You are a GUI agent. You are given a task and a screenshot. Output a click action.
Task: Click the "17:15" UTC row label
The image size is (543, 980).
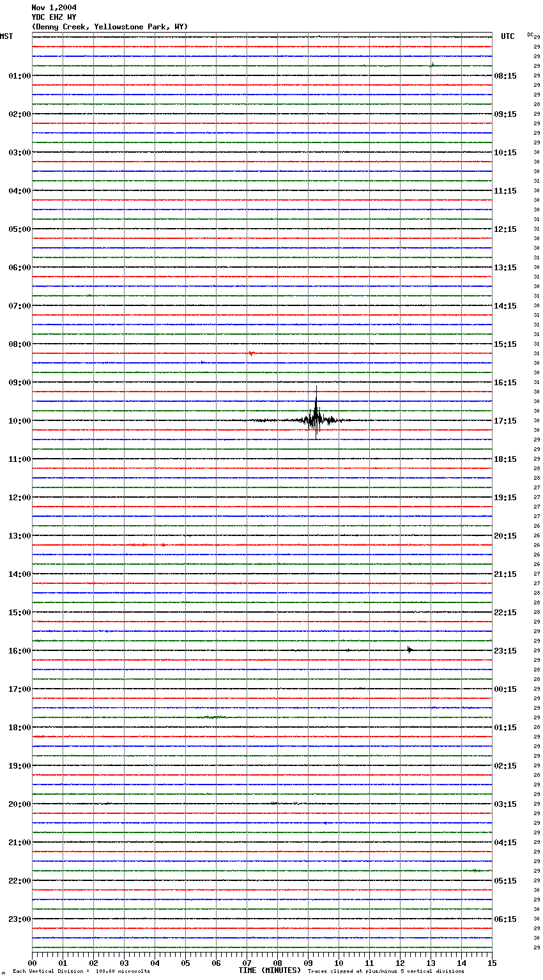pyautogui.click(x=505, y=421)
